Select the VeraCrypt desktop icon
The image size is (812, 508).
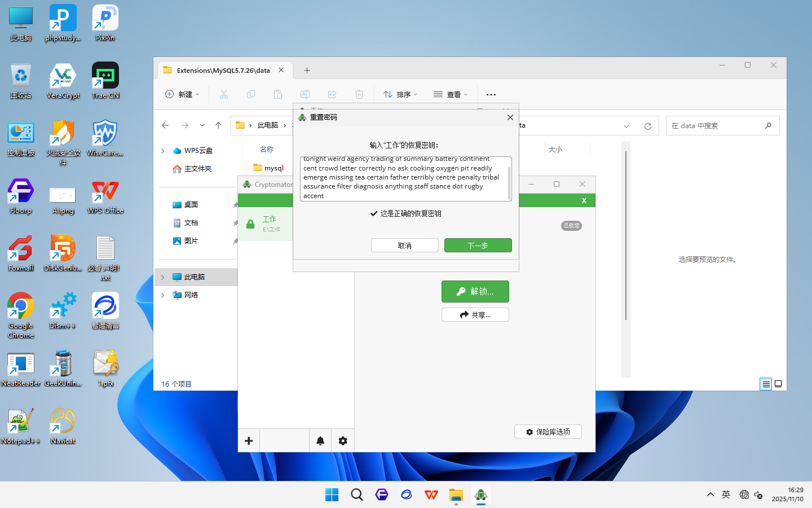coord(63,81)
